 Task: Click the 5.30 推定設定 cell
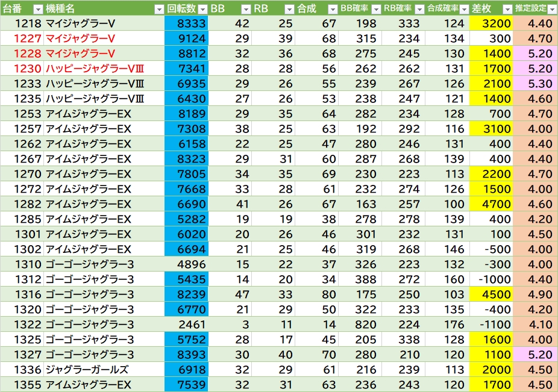click(536, 84)
